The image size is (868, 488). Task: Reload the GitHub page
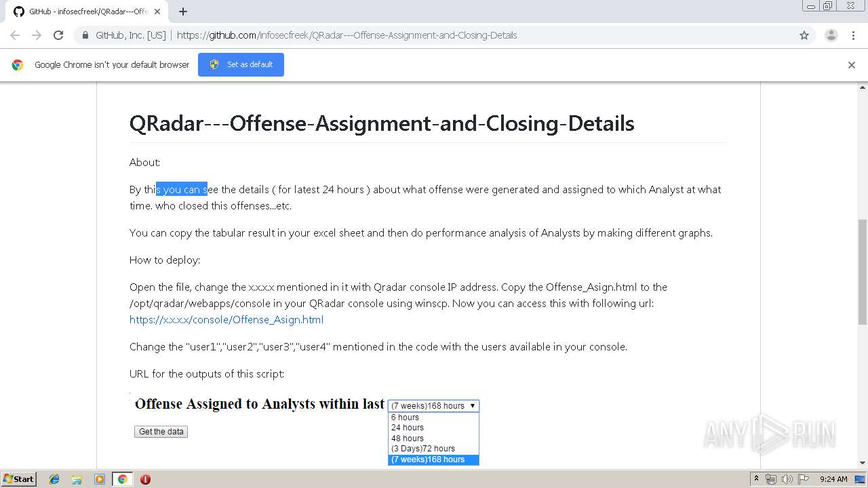(x=58, y=35)
